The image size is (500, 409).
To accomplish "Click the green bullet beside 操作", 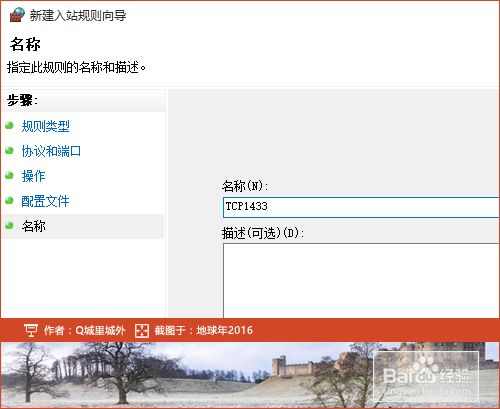I will [9, 175].
